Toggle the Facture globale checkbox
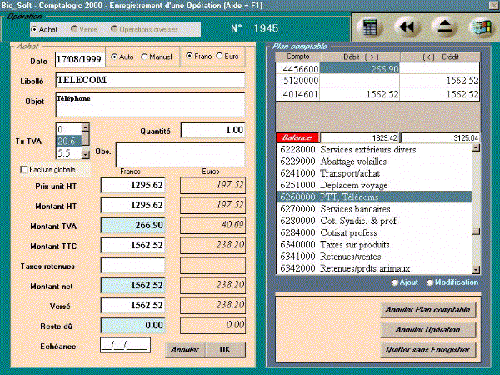This screenshot has width=500, height=375. click(x=24, y=170)
